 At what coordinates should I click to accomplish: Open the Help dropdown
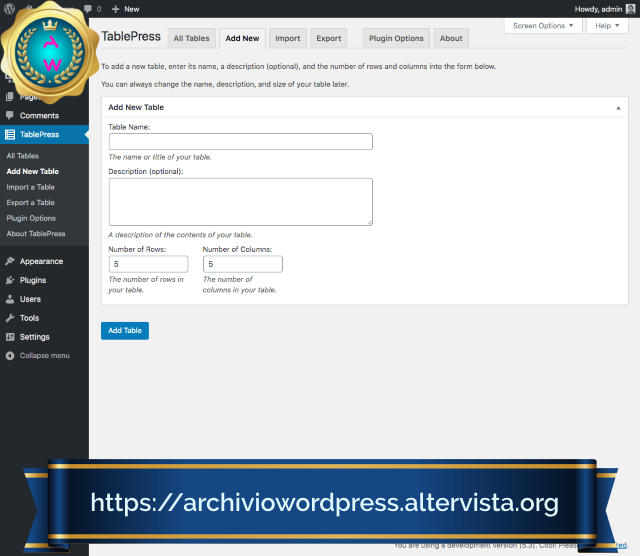[x=607, y=26]
